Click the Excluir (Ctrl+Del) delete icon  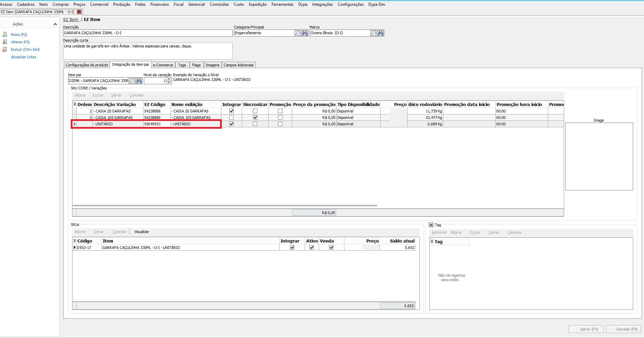(x=5, y=49)
